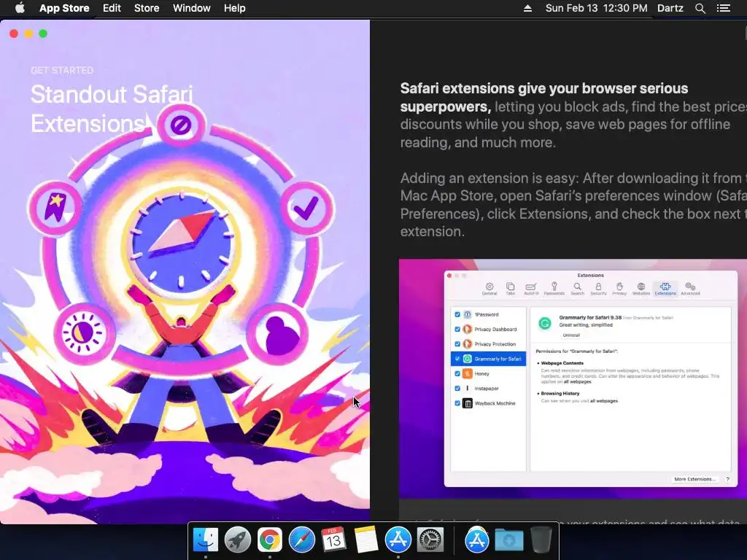Open Notification Center list icon
Image resolution: width=747 pixels, height=560 pixels.
coord(724,8)
